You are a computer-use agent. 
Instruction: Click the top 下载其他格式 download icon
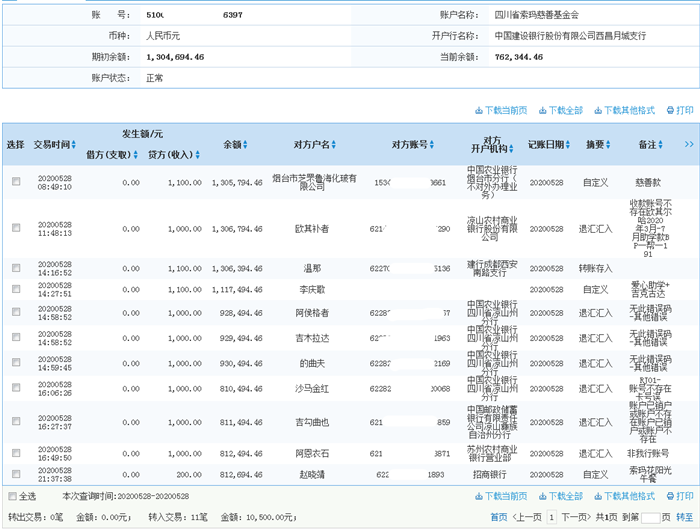tap(598, 110)
